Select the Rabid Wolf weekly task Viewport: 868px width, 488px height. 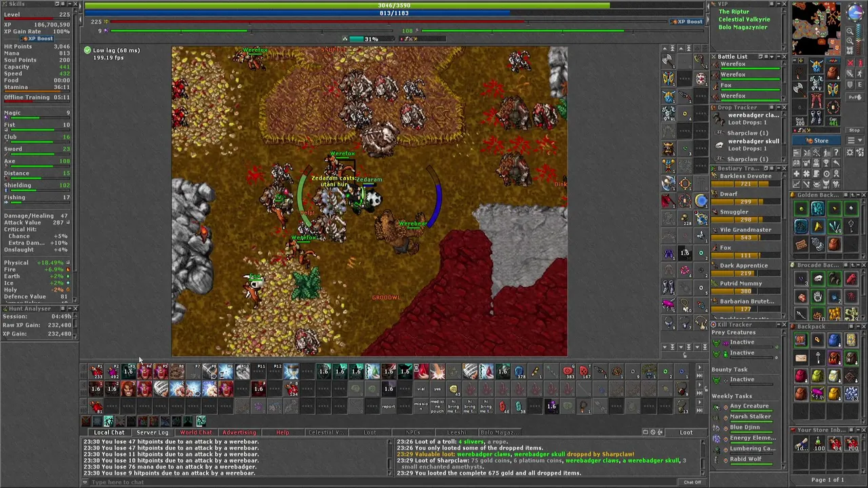coord(745,460)
